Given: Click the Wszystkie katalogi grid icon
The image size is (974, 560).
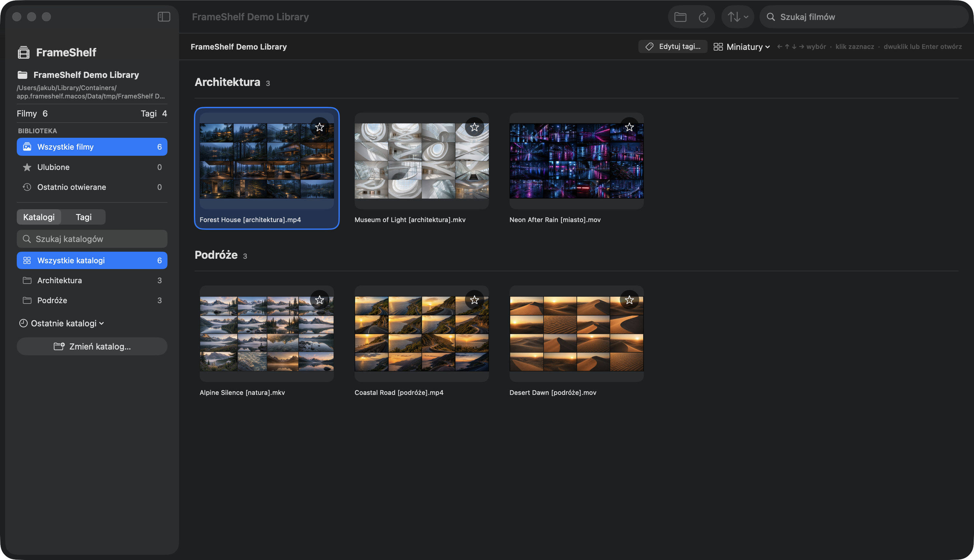Looking at the screenshot, I should point(27,260).
